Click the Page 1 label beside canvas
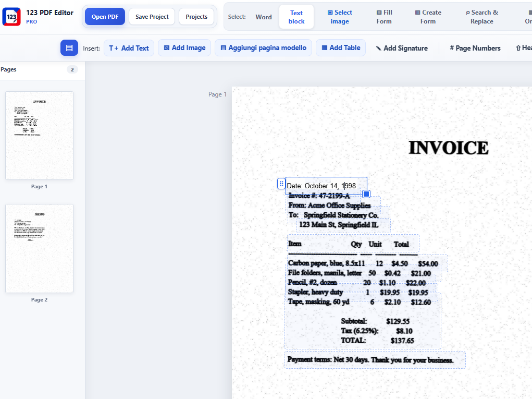This screenshot has height=399, width=532. [217, 94]
